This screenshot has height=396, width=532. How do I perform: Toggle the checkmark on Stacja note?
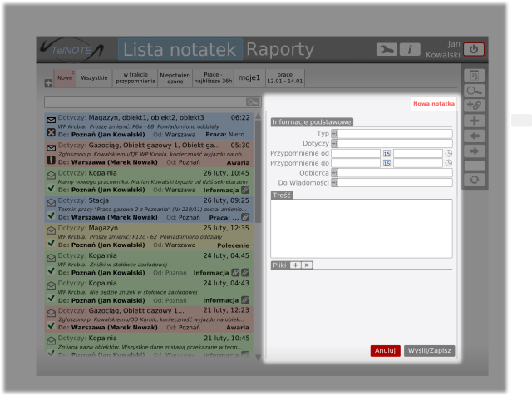point(52,215)
